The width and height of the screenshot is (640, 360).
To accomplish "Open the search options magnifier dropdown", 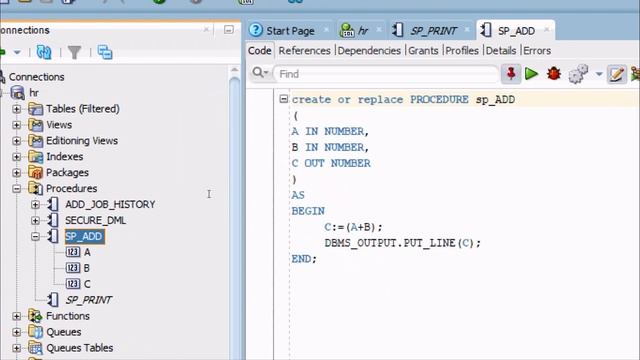I will point(260,73).
